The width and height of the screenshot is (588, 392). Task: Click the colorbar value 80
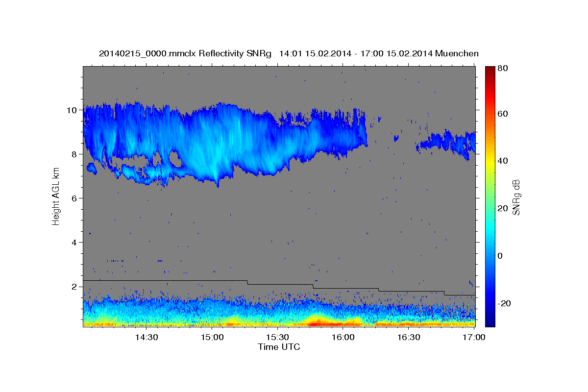[504, 69]
